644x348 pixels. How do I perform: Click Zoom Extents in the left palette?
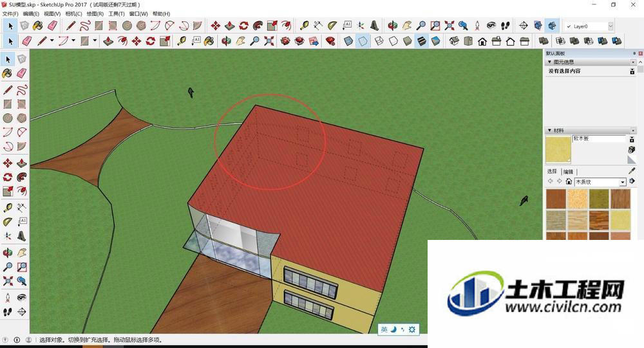click(7, 280)
